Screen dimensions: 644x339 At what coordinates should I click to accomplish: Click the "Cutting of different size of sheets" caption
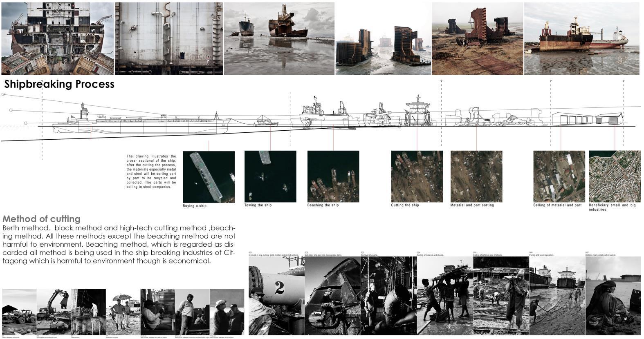[488, 255]
